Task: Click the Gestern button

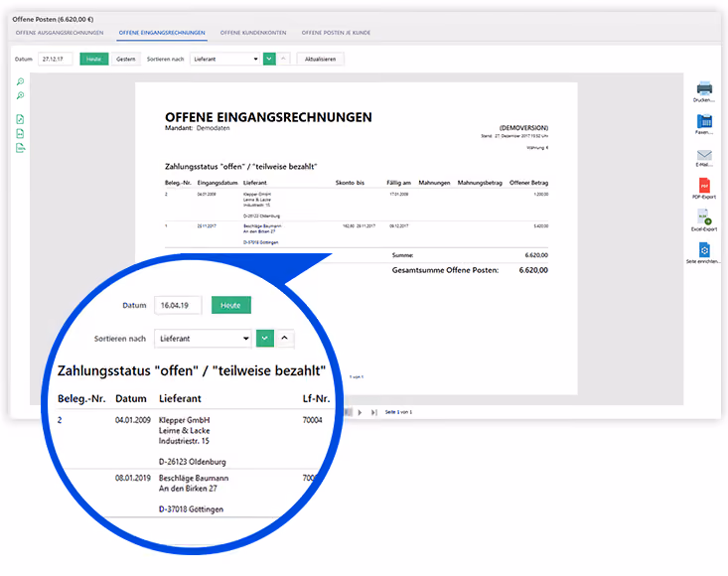Action: click(126, 59)
